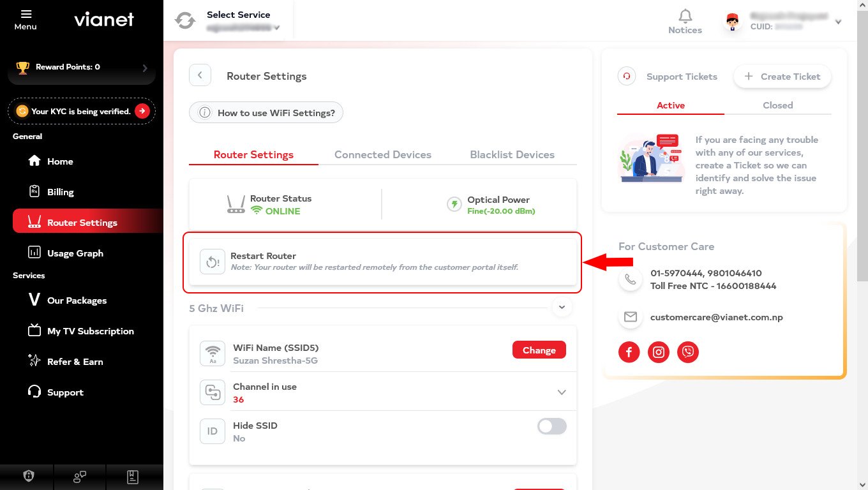Click the Restart Router option

pos(383,262)
